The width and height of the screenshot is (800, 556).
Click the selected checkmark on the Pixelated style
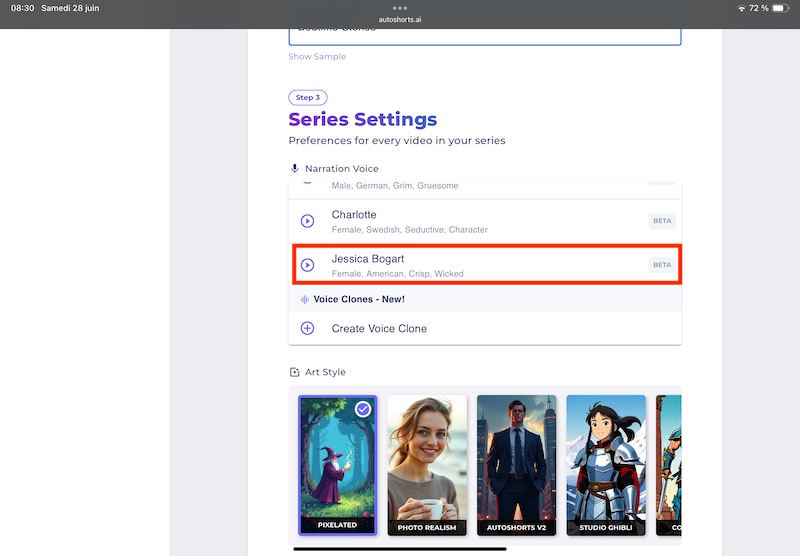point(363,409)
